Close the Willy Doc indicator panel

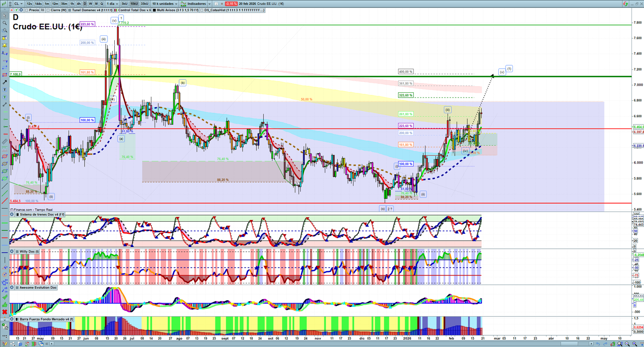coord(12,251)
